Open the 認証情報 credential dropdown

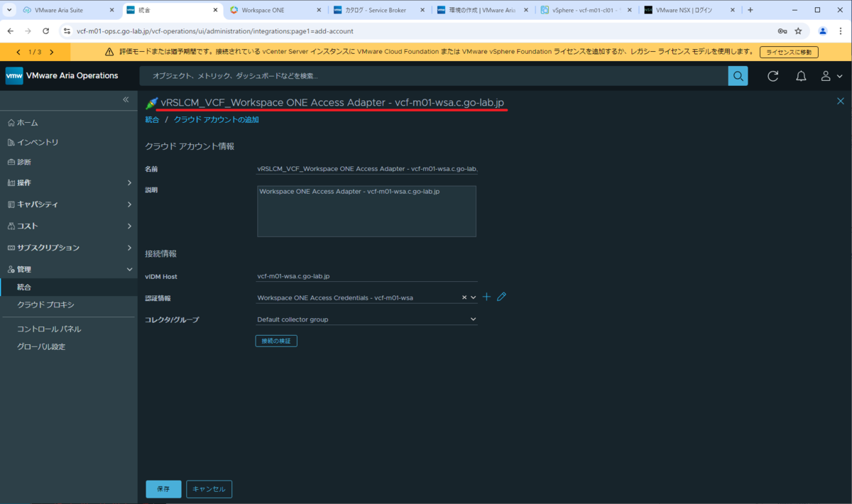click(x=474, y=297)
